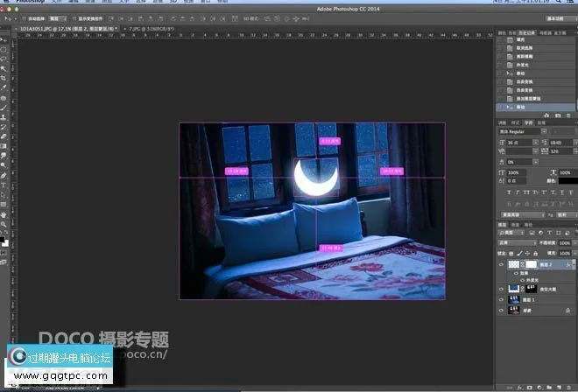Select the Move tool in the toolbox

pyautogui.click(x=4, y=40)
